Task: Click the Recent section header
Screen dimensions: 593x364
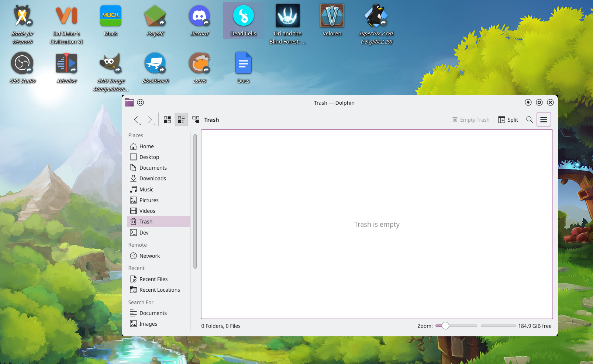Action: point(137,268)
